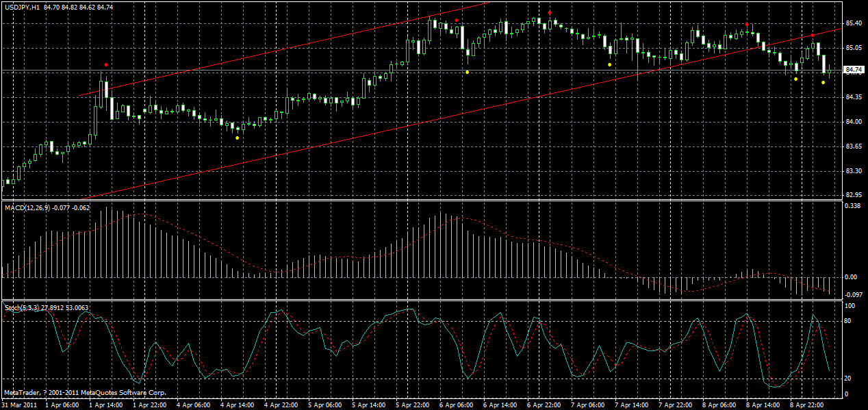Screen dimensions: 868x410
Task: Click the 5 Apr 06:00 time axis label
Action: point(325,404)
